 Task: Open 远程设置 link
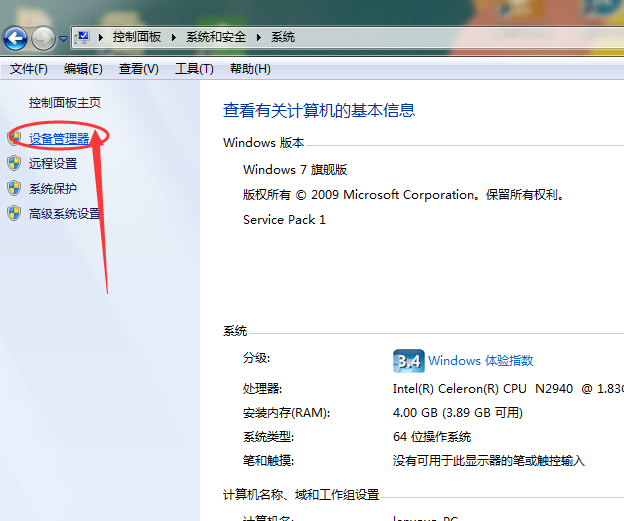coord(53,164)
